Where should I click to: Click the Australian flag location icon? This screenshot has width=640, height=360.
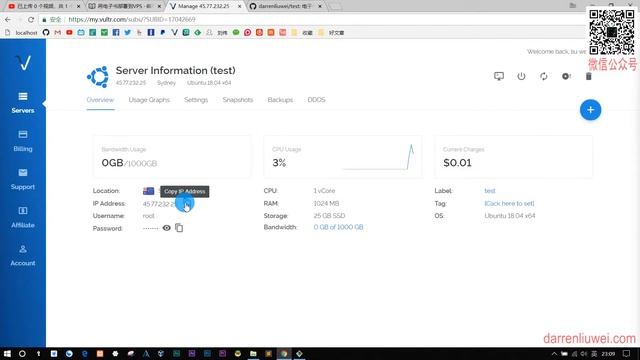coord(149,191)
